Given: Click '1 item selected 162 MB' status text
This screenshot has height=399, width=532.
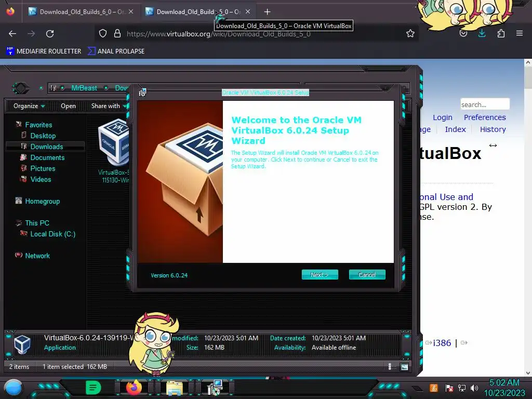Looking at the screenshot, I should point(75,367).
